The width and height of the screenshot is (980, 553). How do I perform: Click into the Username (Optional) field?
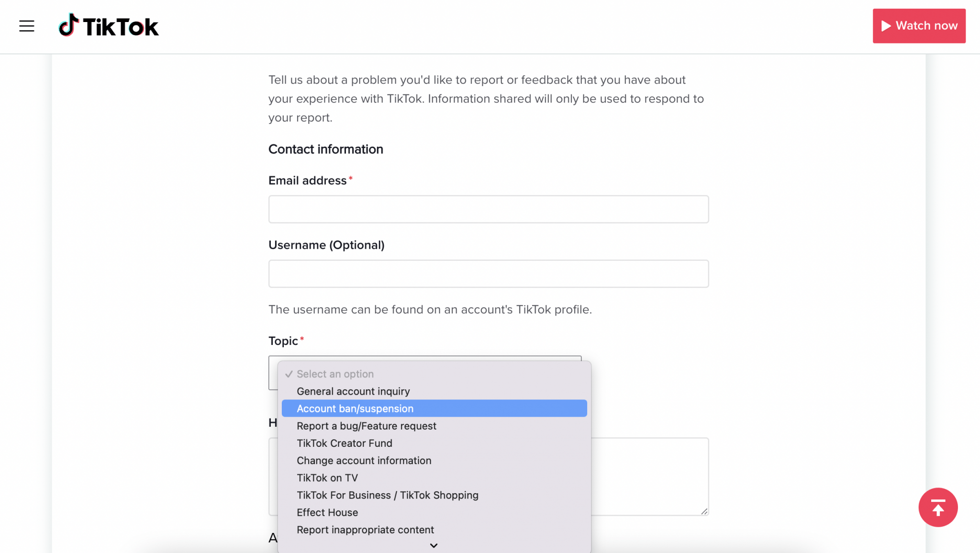click(488, 273)
